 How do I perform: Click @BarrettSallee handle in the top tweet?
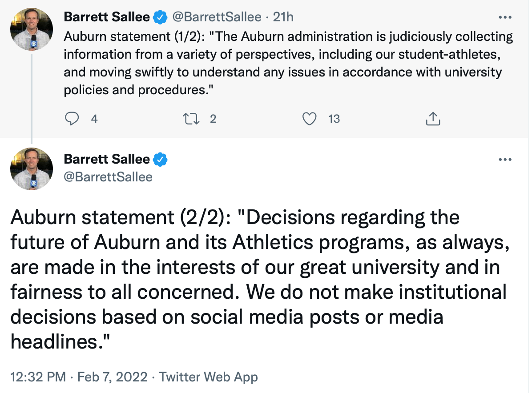(x=217, y=17)
